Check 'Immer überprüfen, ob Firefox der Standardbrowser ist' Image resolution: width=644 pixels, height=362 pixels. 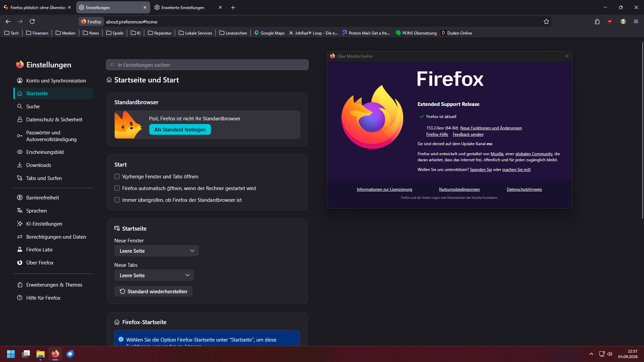(117, 200)
